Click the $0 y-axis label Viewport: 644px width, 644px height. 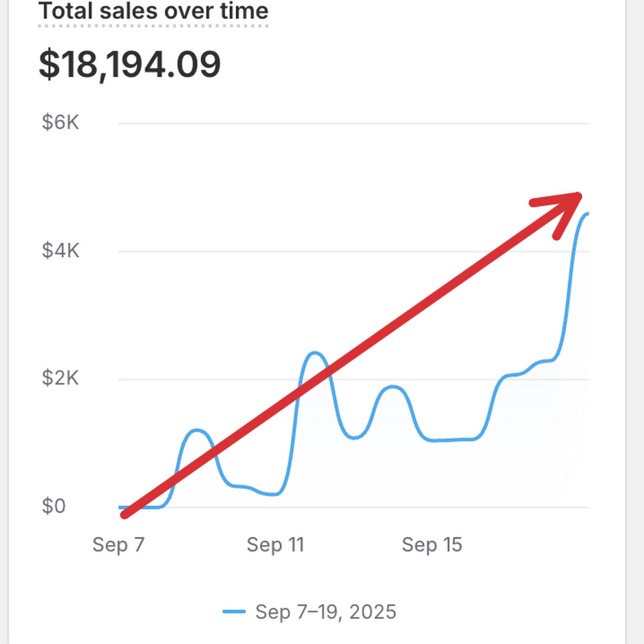click(x=54, y=506)
